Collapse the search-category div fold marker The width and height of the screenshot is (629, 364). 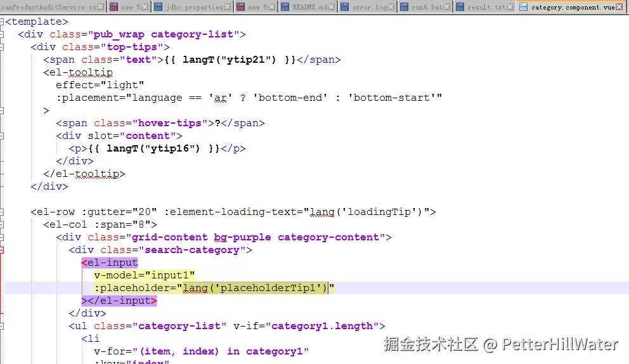click(2, 250)
